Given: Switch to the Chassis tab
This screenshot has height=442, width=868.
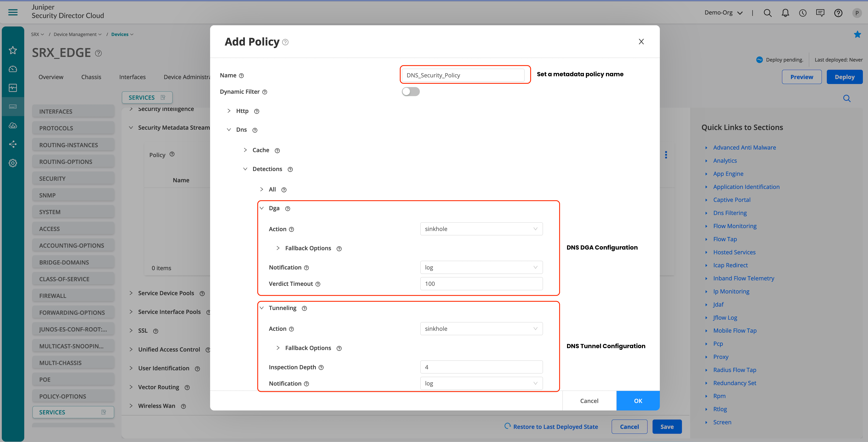Looking at the screenshot, I should (91, 77).
